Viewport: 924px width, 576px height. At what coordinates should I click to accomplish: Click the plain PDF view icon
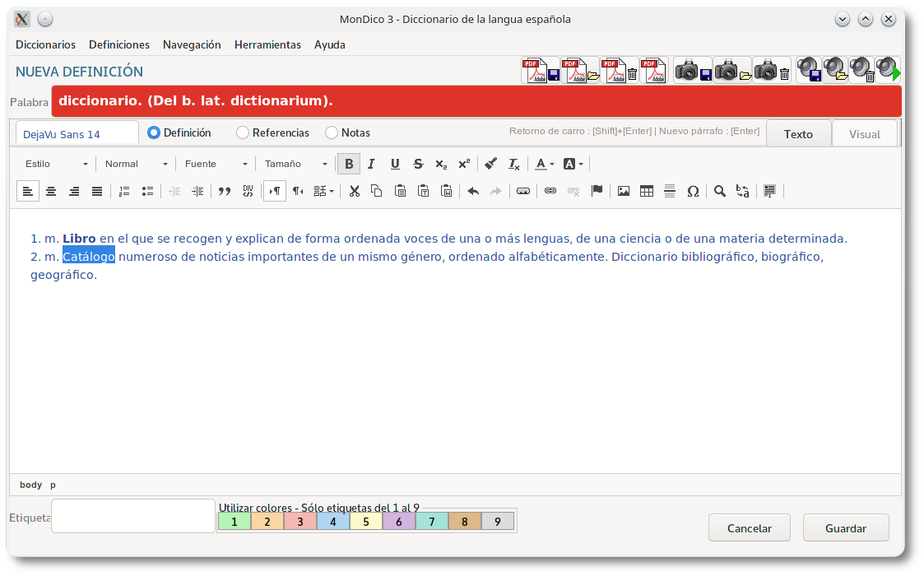pos(654,71)
